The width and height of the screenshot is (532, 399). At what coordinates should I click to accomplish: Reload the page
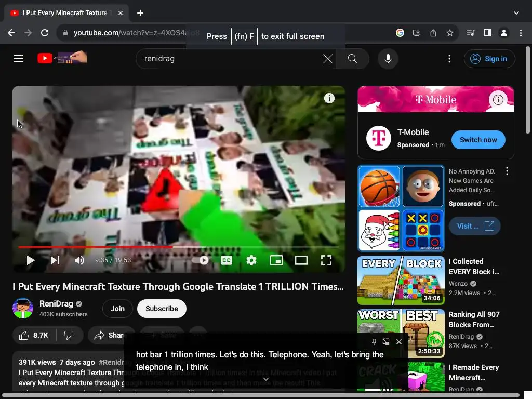tap(45, 33)
